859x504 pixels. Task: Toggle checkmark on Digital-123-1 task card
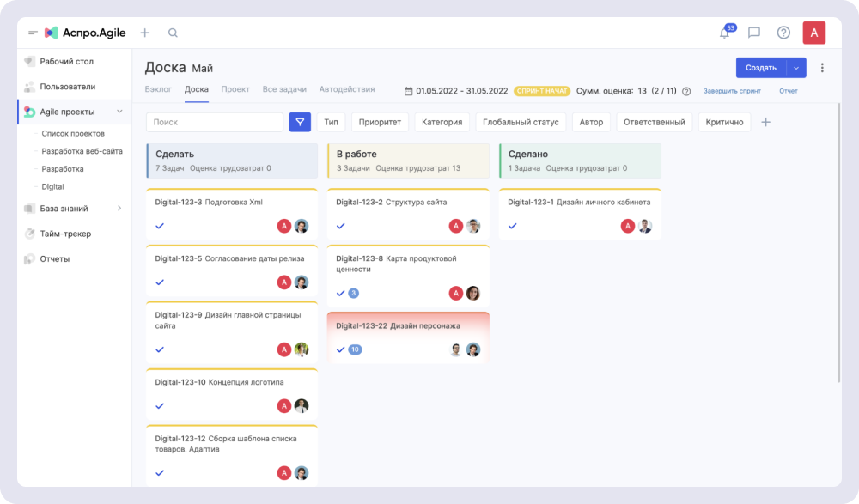[513, 226]
